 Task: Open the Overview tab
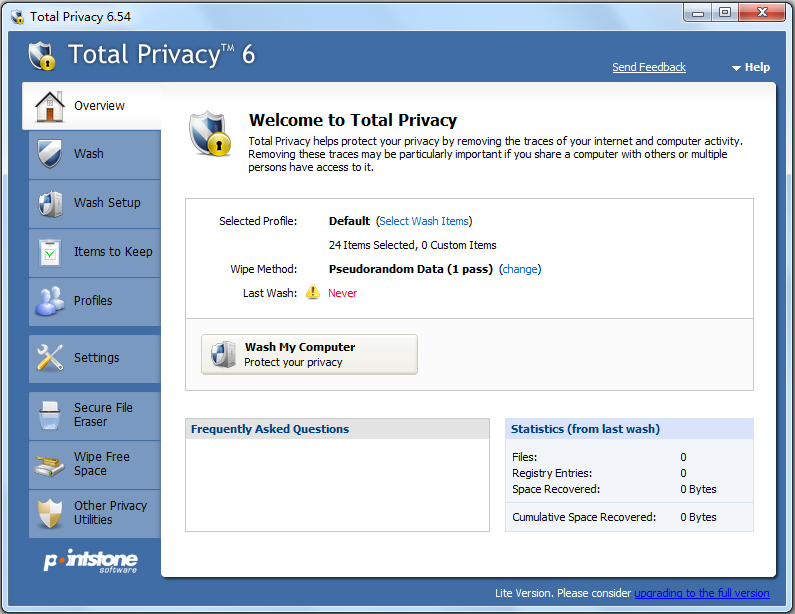point(92,106)
